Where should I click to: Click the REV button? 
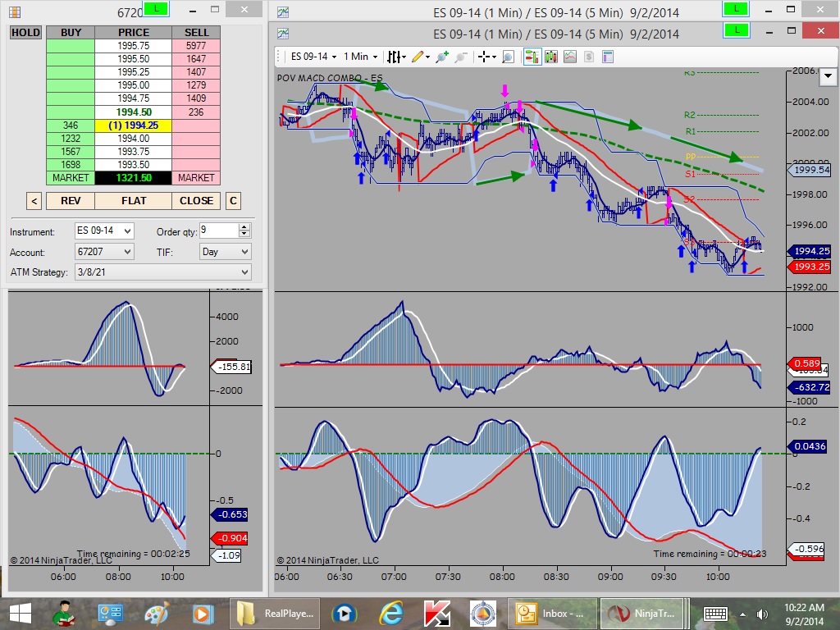(71, 201)
